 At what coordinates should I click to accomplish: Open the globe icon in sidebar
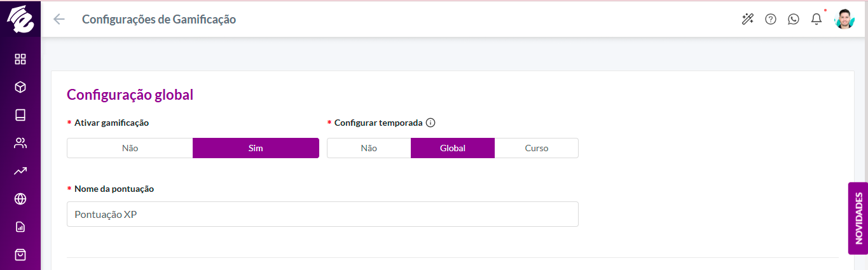pyautogui.click(x=20, y=199)
